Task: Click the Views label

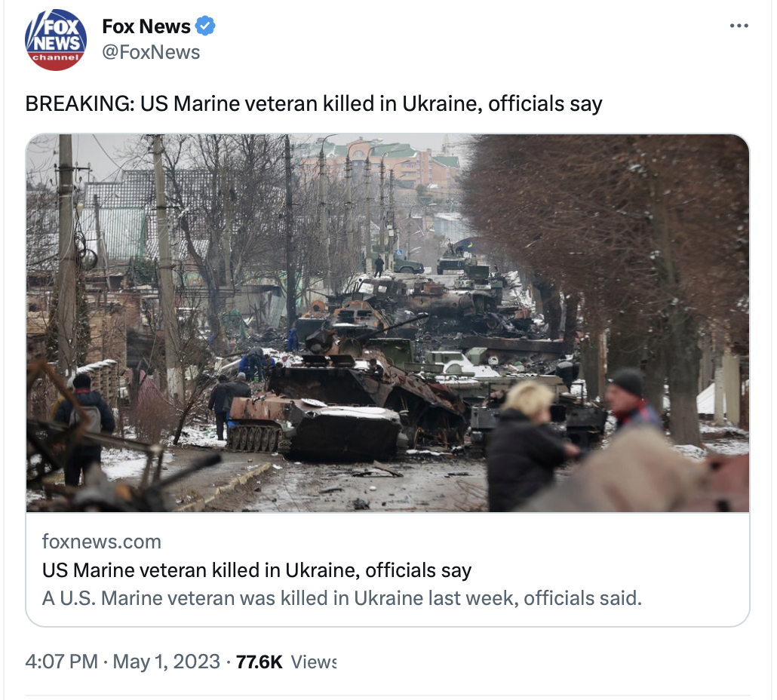Action: coord(313,662)
